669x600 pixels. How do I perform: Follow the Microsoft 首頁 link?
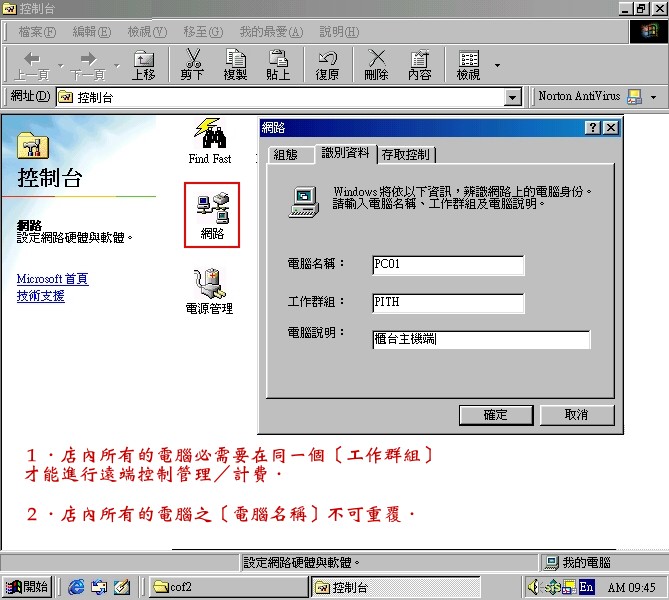click(52, 279)
